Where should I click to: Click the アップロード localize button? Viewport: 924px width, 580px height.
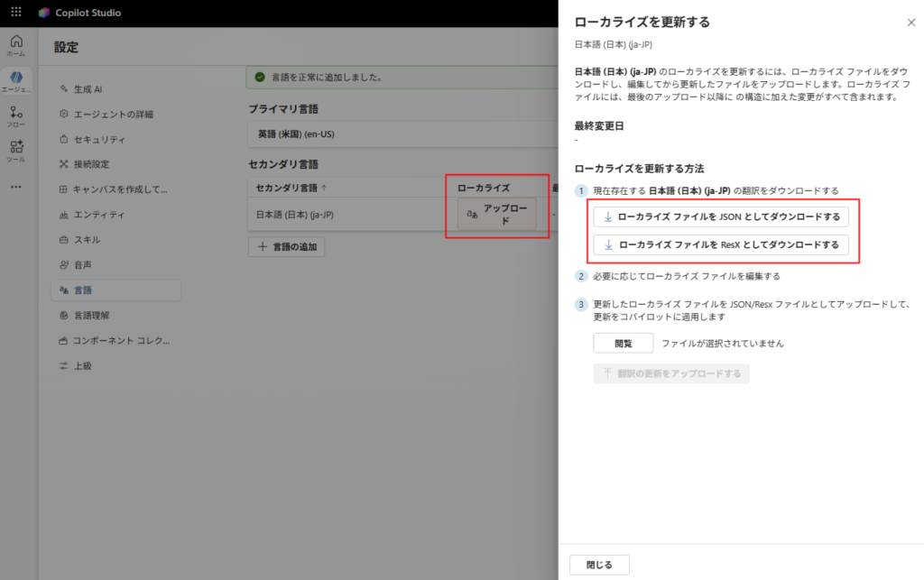click(497, 214)
